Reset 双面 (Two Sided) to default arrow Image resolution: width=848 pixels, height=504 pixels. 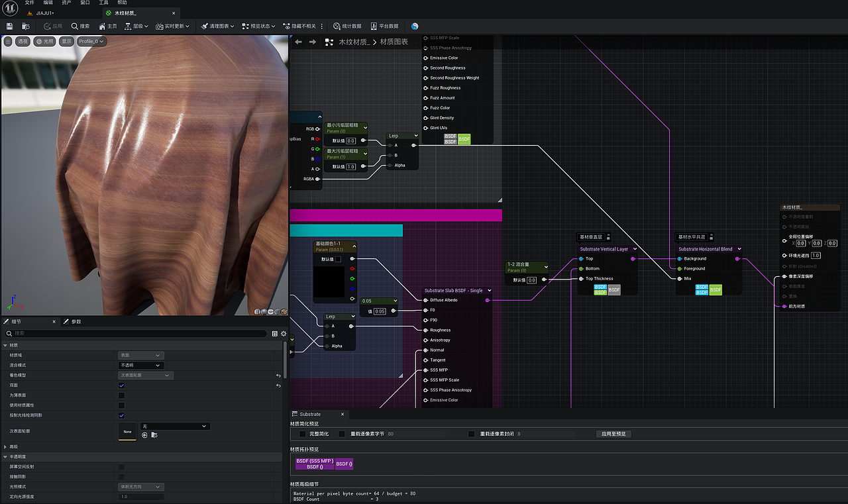tap(278, 385)
